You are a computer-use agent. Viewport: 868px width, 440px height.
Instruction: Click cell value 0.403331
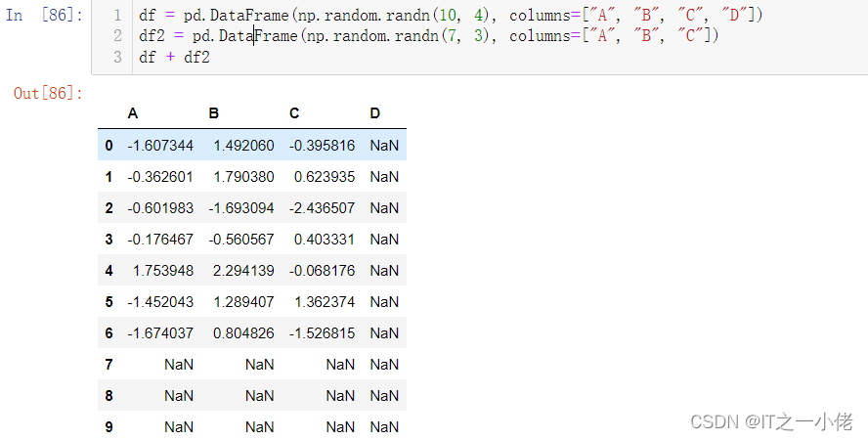click(325, 240)
